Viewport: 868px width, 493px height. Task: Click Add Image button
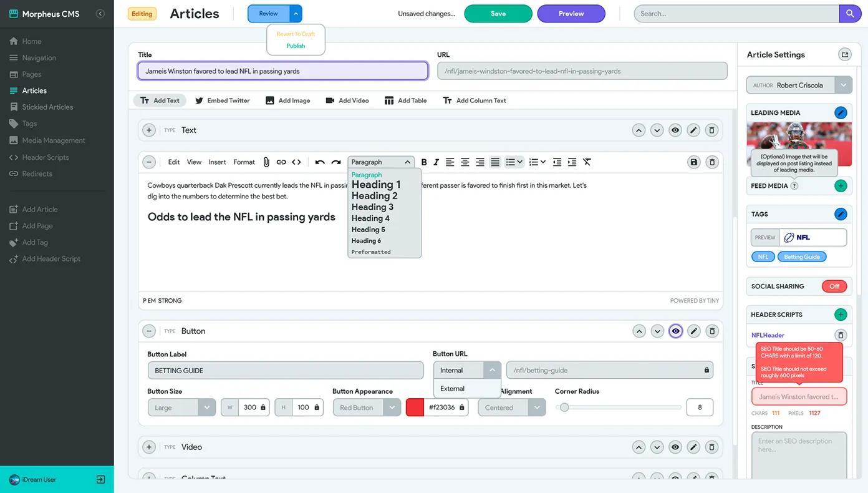(287, 100)
